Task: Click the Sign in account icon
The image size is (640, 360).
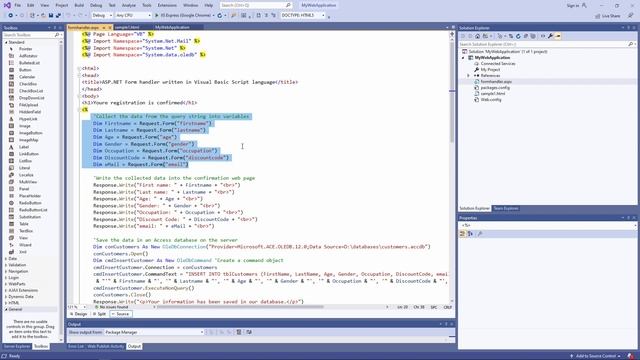Action: pos(584,5)
